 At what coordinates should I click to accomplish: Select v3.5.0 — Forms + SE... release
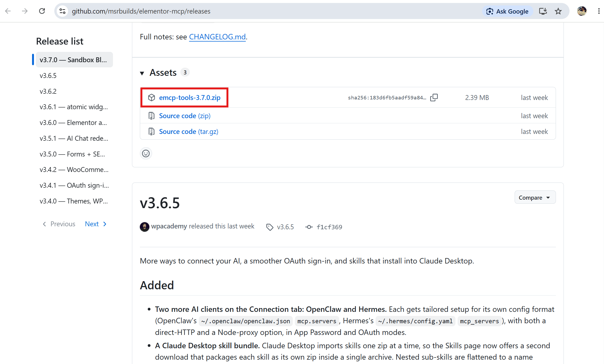tap(74, 154)
